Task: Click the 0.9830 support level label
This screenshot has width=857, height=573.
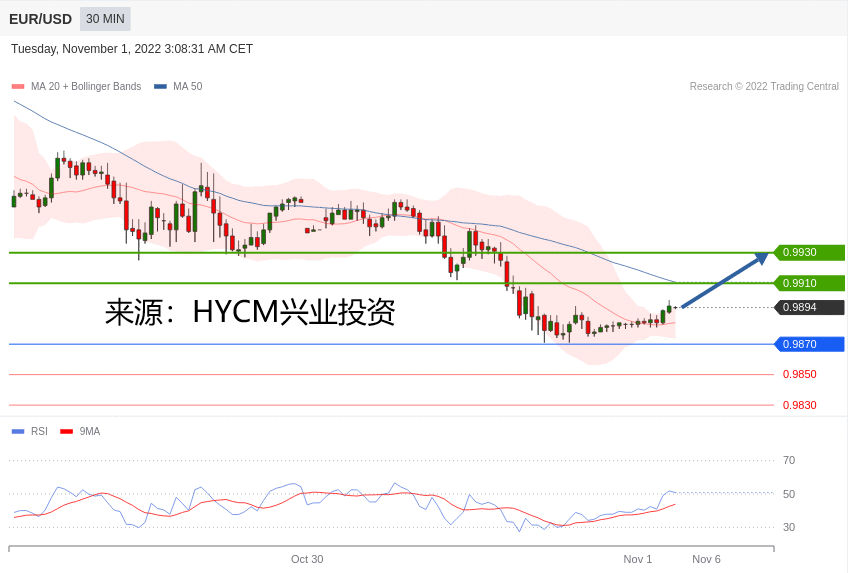Action: pyautogui.click(x=799, y=405)
